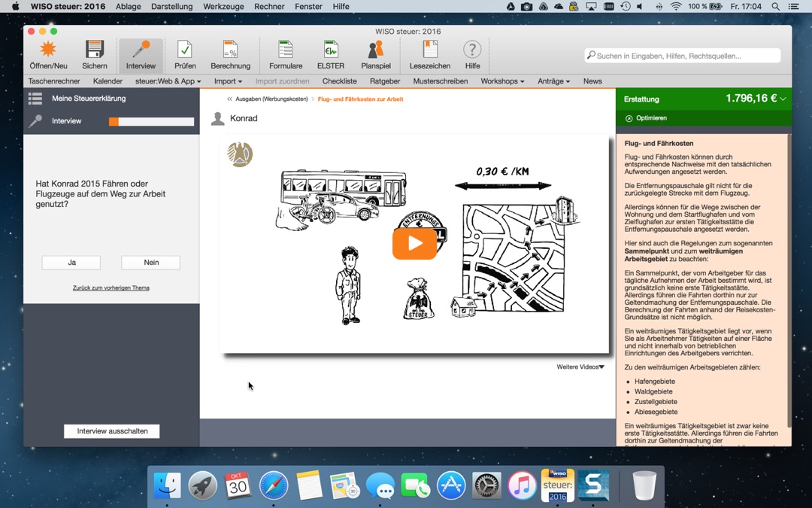
Task: Open Finder from the dock
Action: [x=167, y=485]
